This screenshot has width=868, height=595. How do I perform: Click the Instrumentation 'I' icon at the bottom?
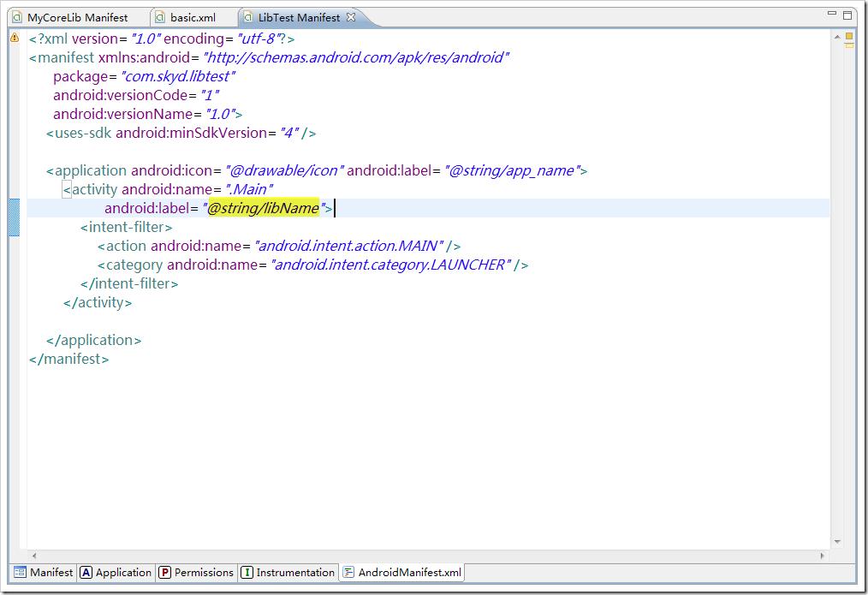[x=247, y=572]
